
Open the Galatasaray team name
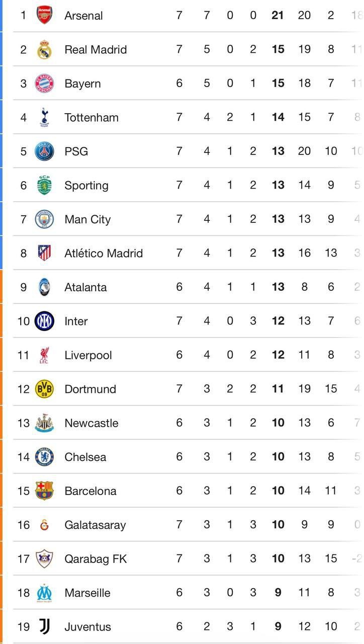point(95,525)
